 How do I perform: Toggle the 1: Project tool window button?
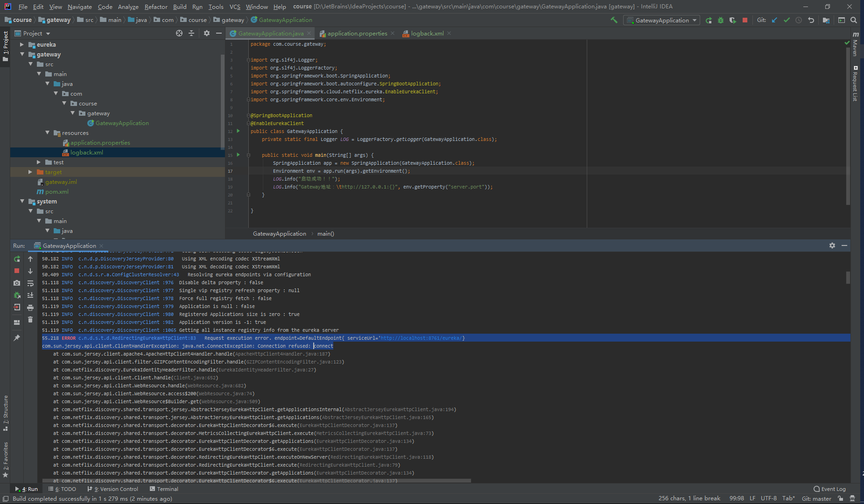(x=5, y=46)
